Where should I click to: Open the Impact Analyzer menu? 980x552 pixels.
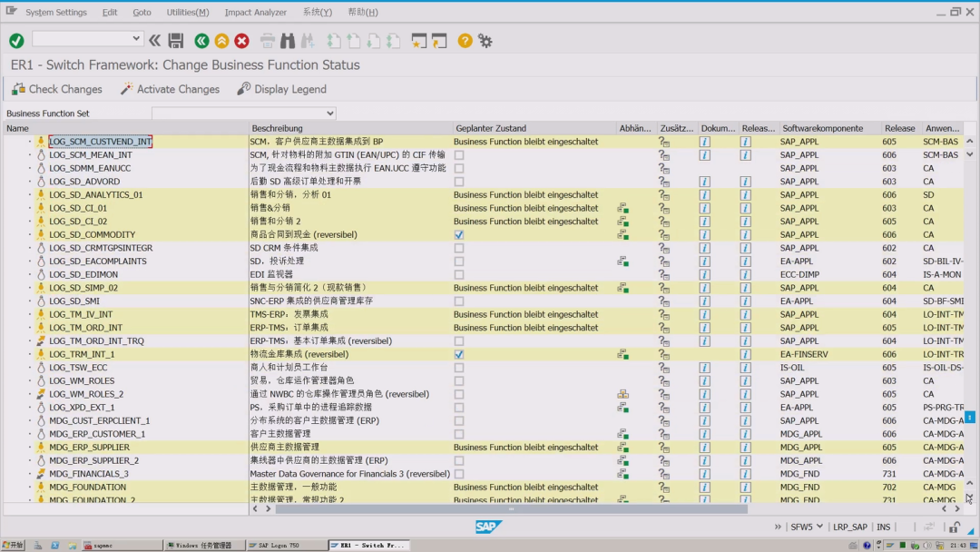pyautogui.click(x=256, y=12)
